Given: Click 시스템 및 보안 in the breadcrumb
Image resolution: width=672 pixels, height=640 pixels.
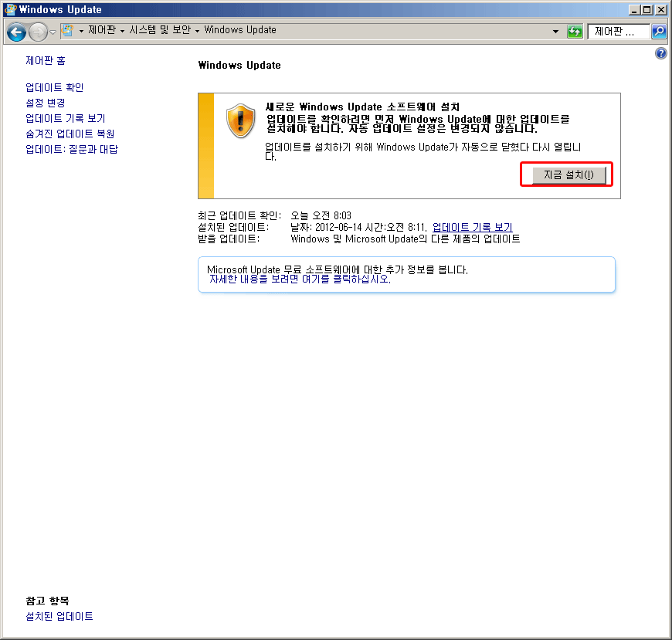Looking at the screenshot, I should 160,30.
